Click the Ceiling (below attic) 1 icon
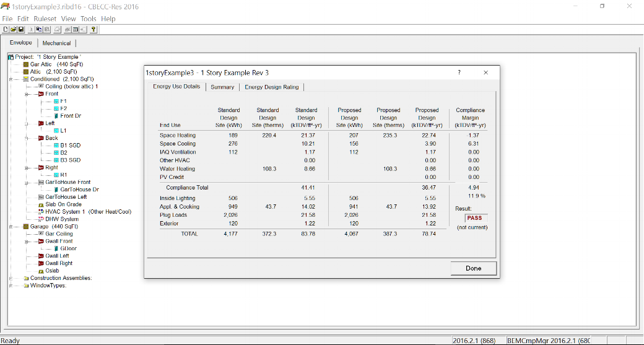This screenshot has height=345, width=644. click(41, 86)
